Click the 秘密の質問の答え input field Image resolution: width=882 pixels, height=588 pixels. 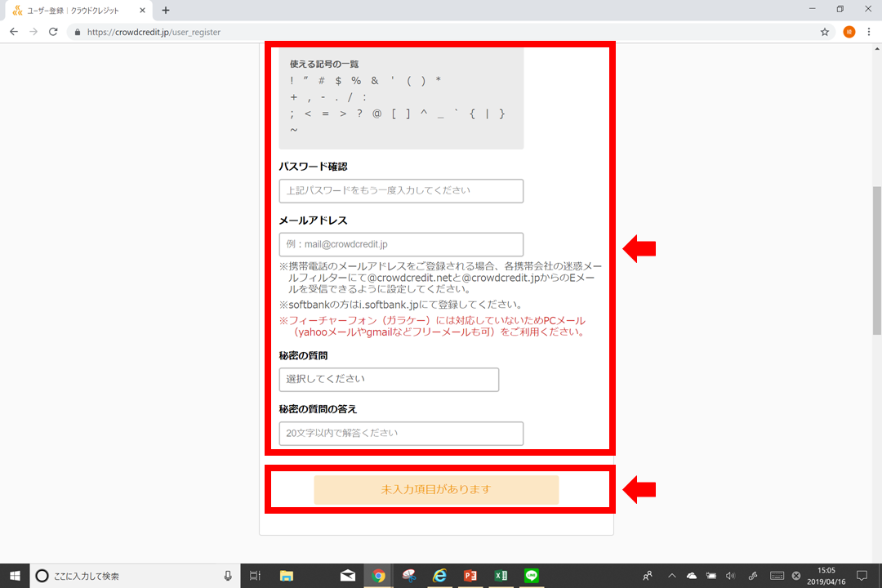[x=401, y=434]
